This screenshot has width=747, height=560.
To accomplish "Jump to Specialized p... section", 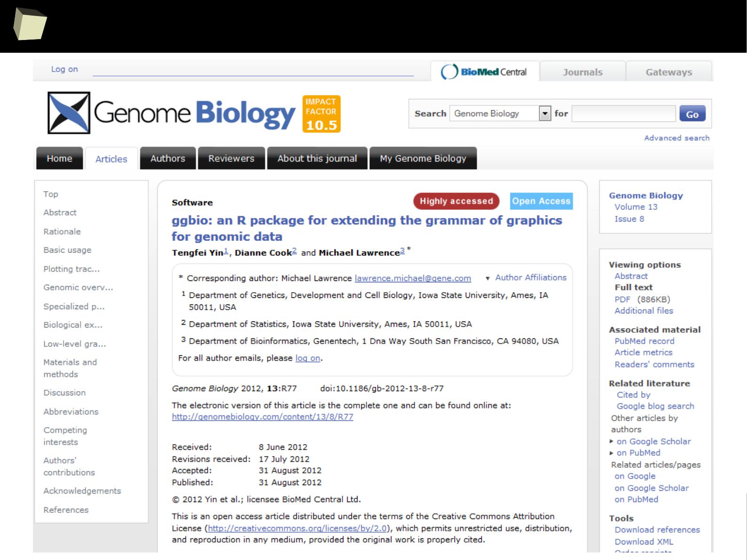I will (74, 306).
